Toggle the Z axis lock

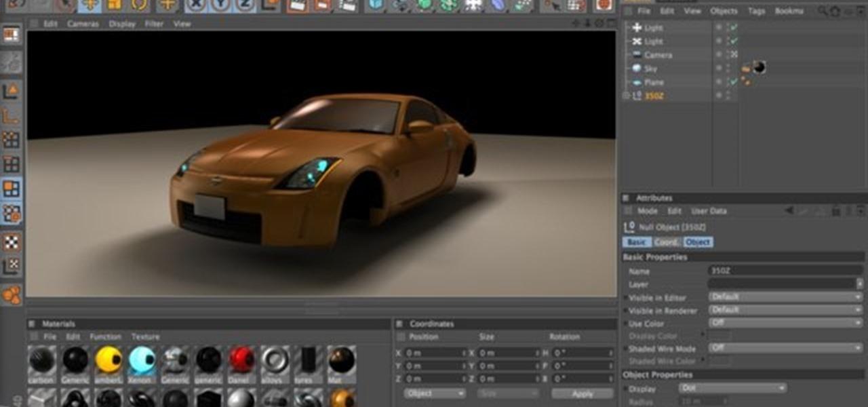[x=245, y=5]
